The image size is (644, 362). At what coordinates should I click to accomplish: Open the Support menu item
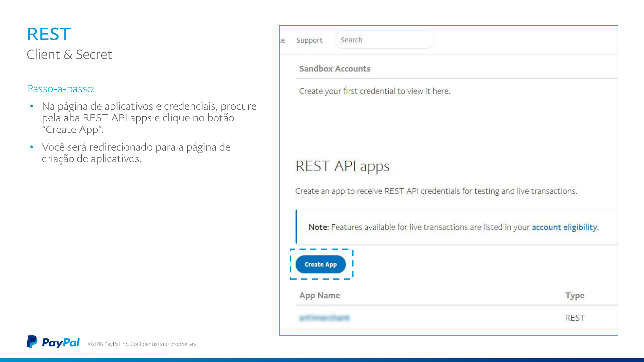309,40
